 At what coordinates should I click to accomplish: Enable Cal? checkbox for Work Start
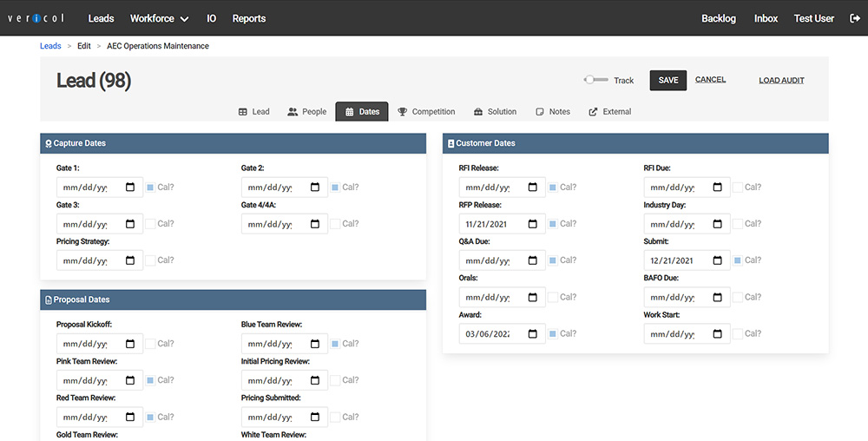(738, 333)
